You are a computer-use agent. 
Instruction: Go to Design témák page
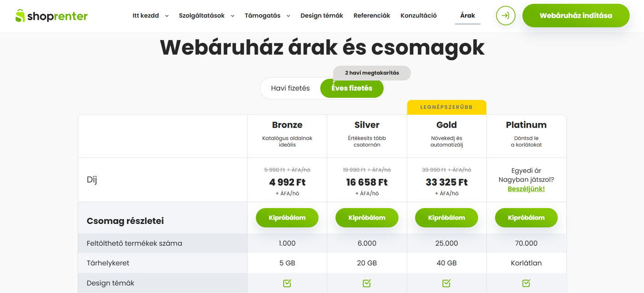tap(322, 16)
